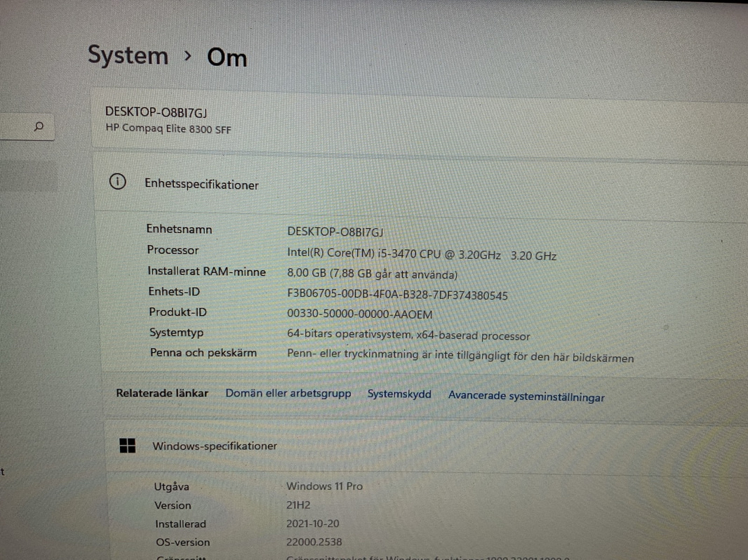Click the Systemtyp label
The width and height of the screenshot is (748, 560).
click(177, 333)
